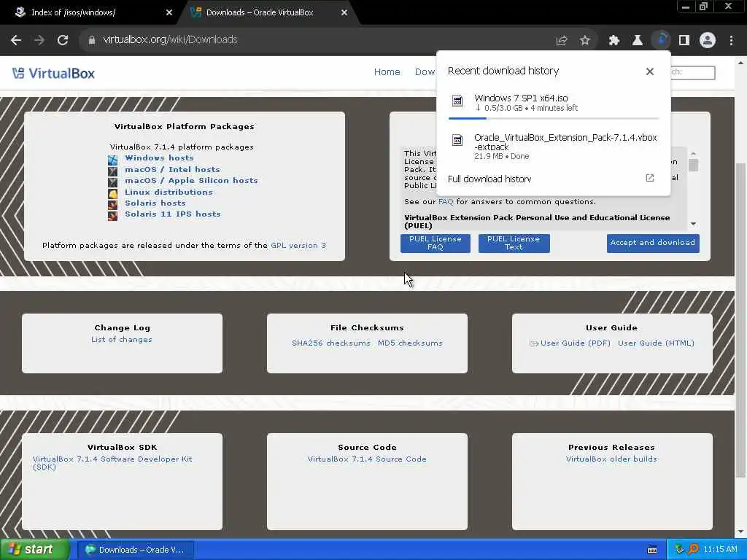Screen dimensions: 747x560
Task: Click the license text box scroll-down arrow
Action: [x=693, y=224]
